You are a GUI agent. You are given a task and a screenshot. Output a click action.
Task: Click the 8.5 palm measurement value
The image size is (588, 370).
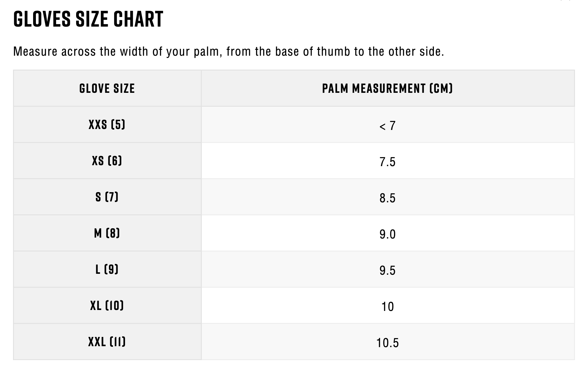(x=387, y=198)
